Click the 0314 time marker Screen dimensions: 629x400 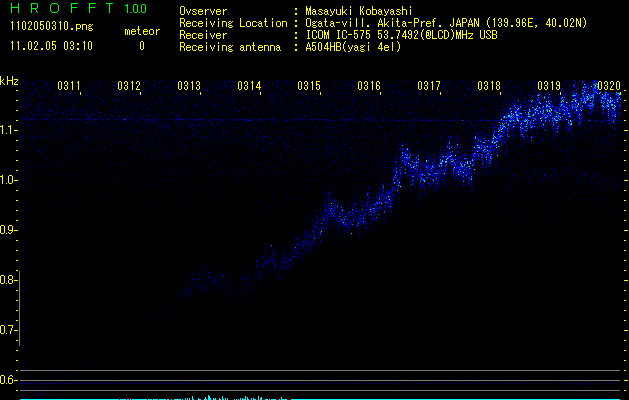[x=249, y=86]
